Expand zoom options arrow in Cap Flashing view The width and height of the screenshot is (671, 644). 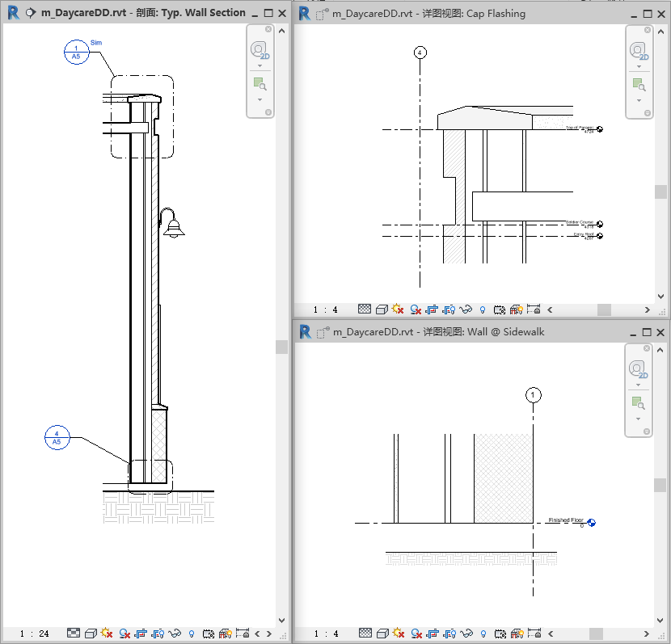(x=639, y=100)
